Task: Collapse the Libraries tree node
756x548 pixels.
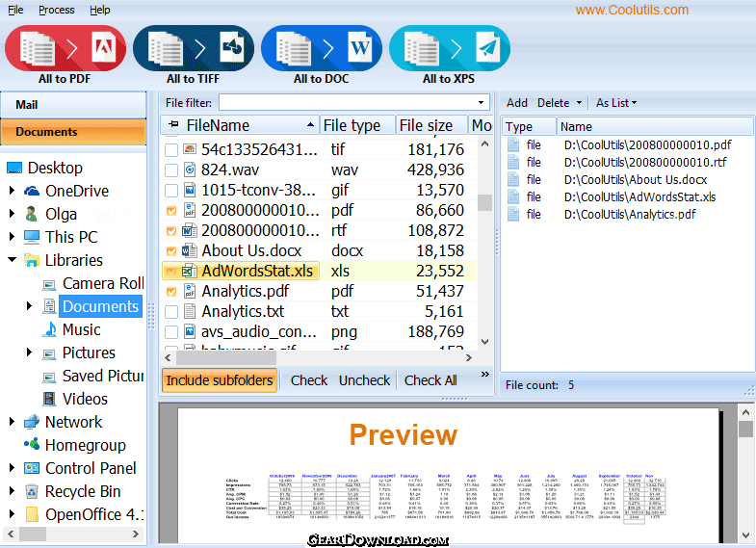Action: pyautogui.click(x=13, y=260)
